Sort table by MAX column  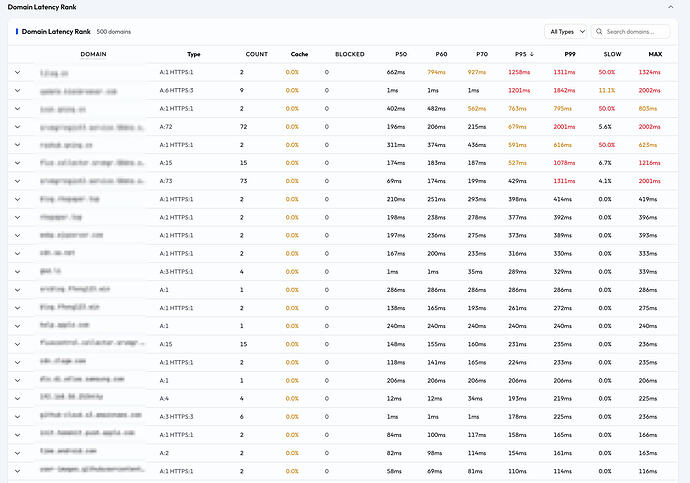click(655, 54)
